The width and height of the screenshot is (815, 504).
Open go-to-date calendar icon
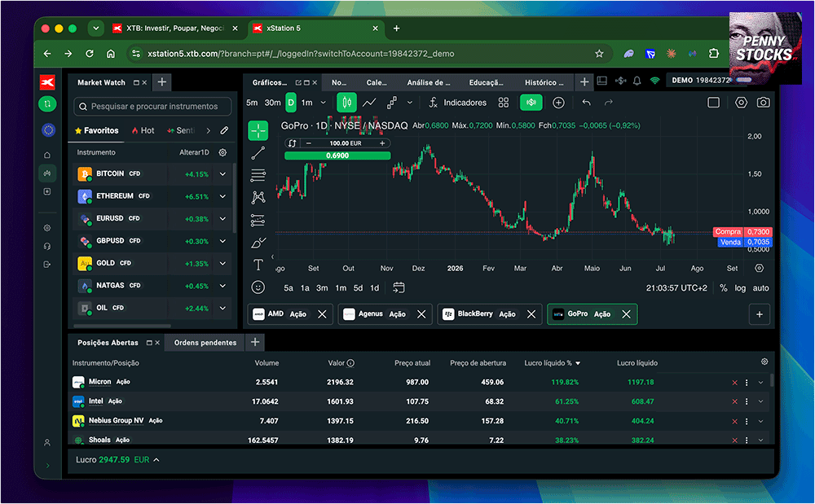[399, 287]
